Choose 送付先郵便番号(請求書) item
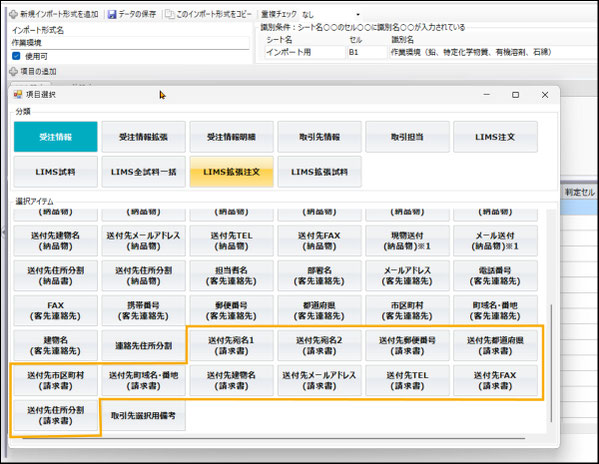Screen dimensions: 599x464 click(407, 345)
